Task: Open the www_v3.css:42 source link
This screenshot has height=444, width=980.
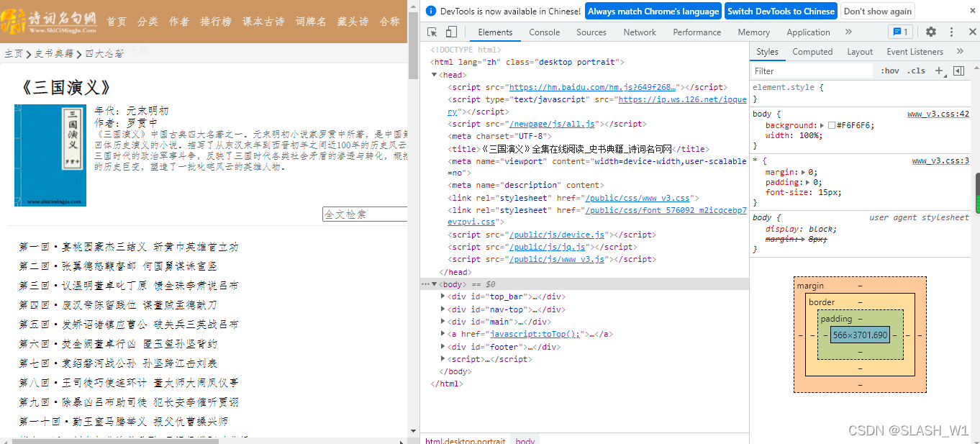Action: pyautogui.click(x=938, y=114)
